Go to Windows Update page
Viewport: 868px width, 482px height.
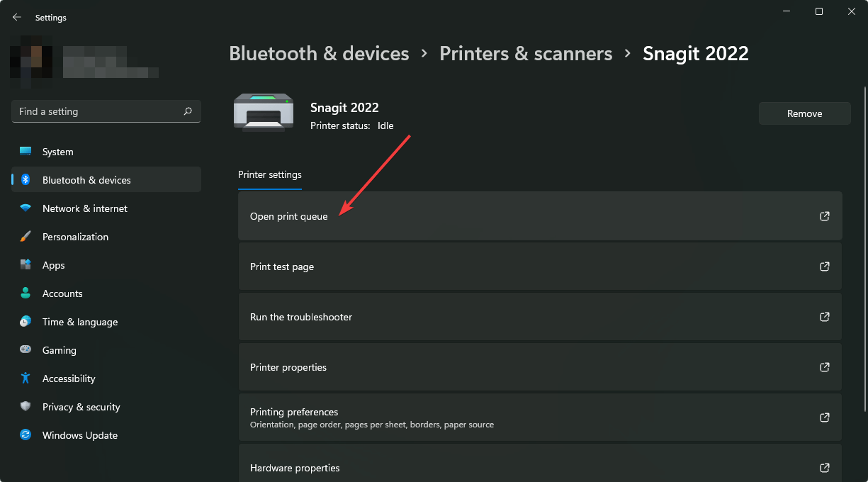[x=79, y=435]
